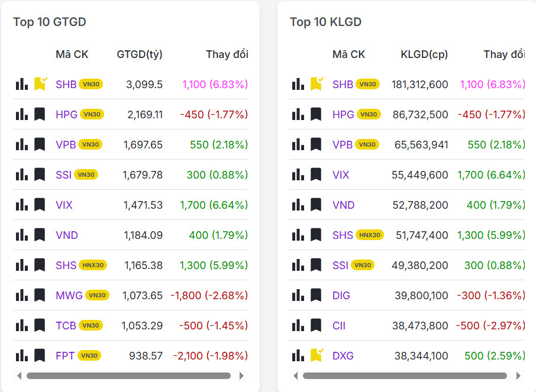The height and width of the screenshot is (392, 536).
Task: Click the value 3,099.5 in SHB row
Action: click(x=144, y=84)
